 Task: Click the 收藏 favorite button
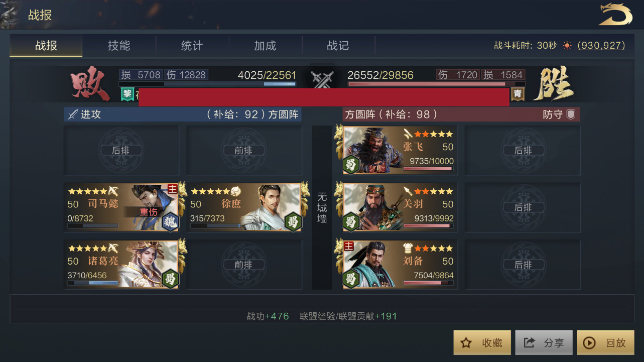pos(482,342)
